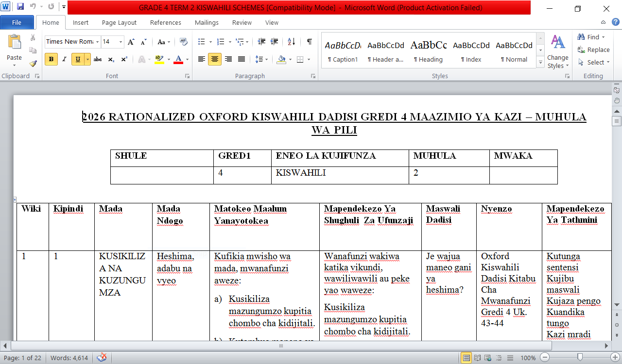Image resolution: width=622 pixels, height=364 pixels.
Task: Click the Show/Hide paragraph marks icon
Action: tap(309, 42)
